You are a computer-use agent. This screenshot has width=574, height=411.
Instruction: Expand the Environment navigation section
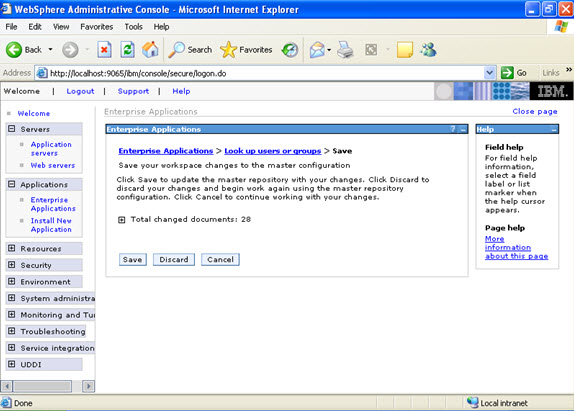12,281
